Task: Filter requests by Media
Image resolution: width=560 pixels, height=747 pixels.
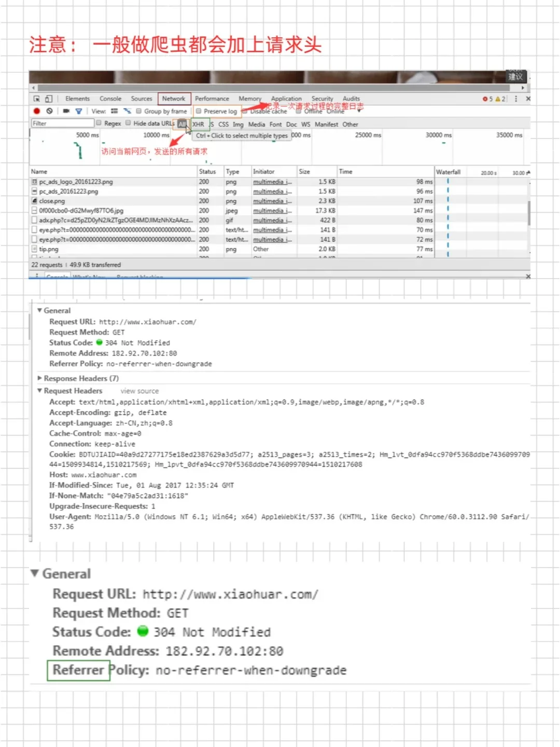Action: coord(257,125)
